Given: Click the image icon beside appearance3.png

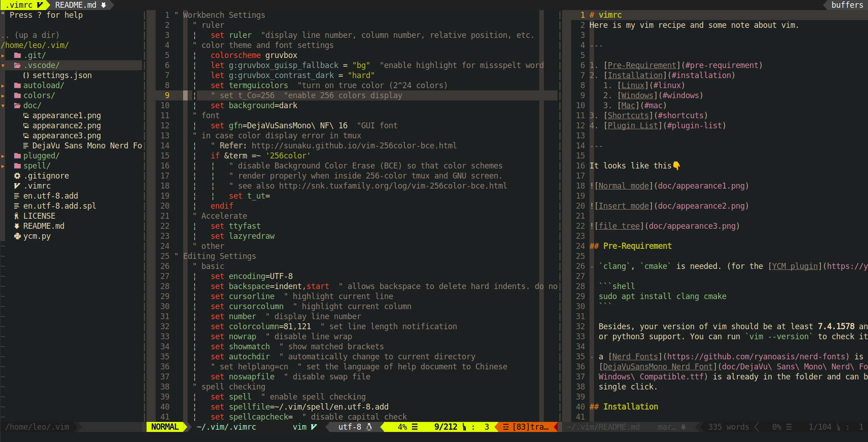Looking at the screenshot, I should 26,136.
